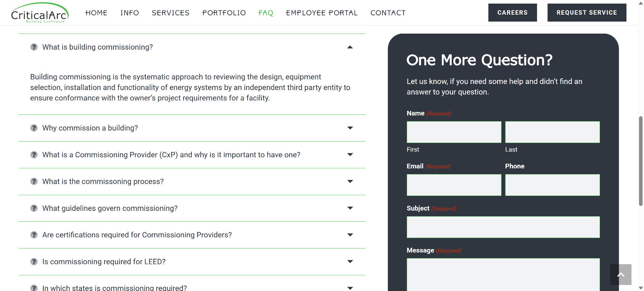Open the Employee Portal link
The image size is (644, 291).
322,13
